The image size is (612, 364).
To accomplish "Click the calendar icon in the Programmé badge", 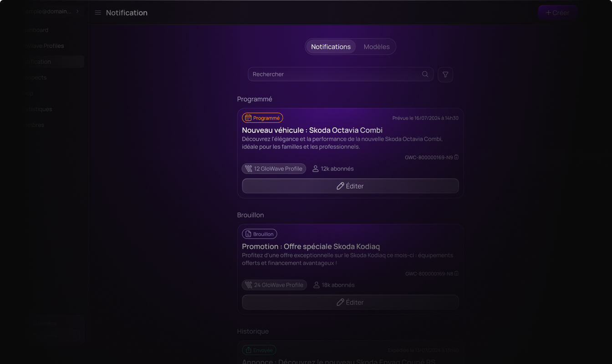I will tap(248, 117).
